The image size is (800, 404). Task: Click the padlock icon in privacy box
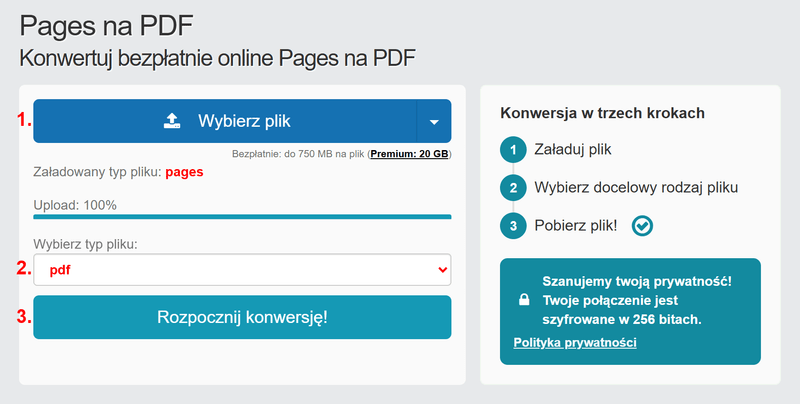pos(524,300)
